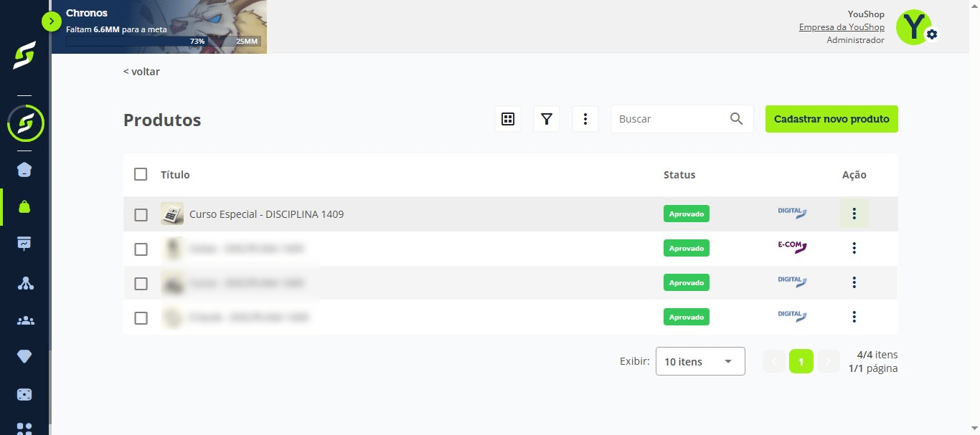Click the Ação column header
980x435 pixels.
tap(854, 174)
